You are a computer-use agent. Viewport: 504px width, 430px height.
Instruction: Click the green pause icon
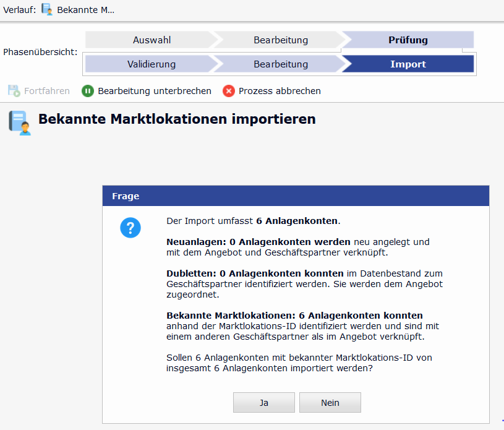[x=87, y=91]
